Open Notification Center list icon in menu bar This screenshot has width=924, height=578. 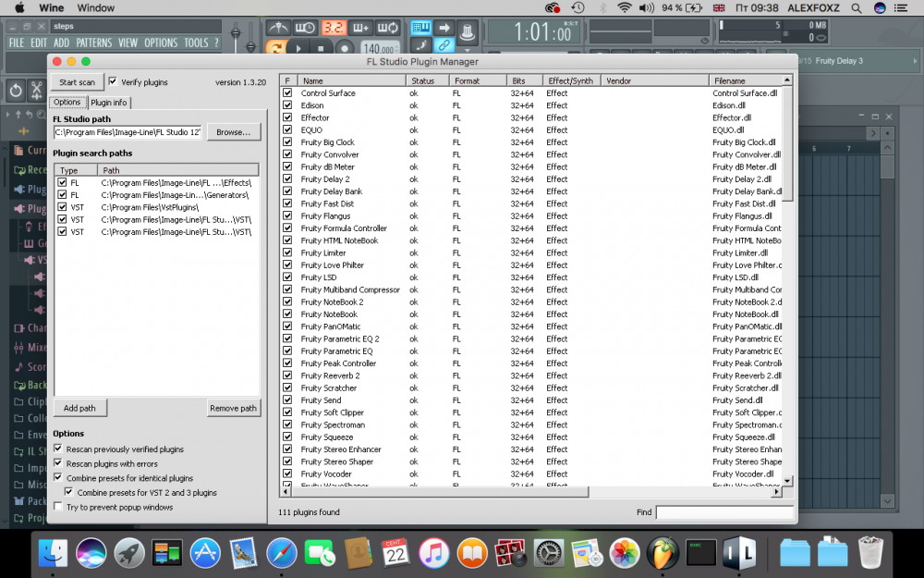point(900,8)
